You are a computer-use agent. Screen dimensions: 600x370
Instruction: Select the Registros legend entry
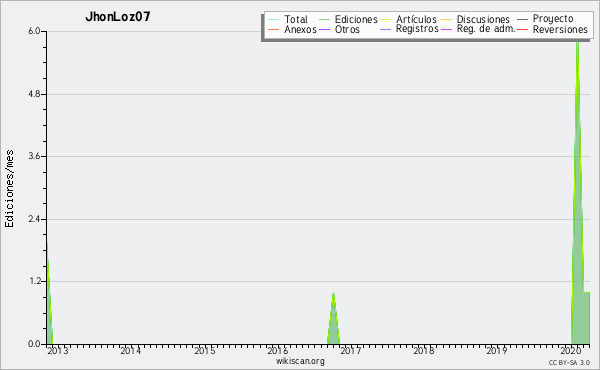click(417, 29)
